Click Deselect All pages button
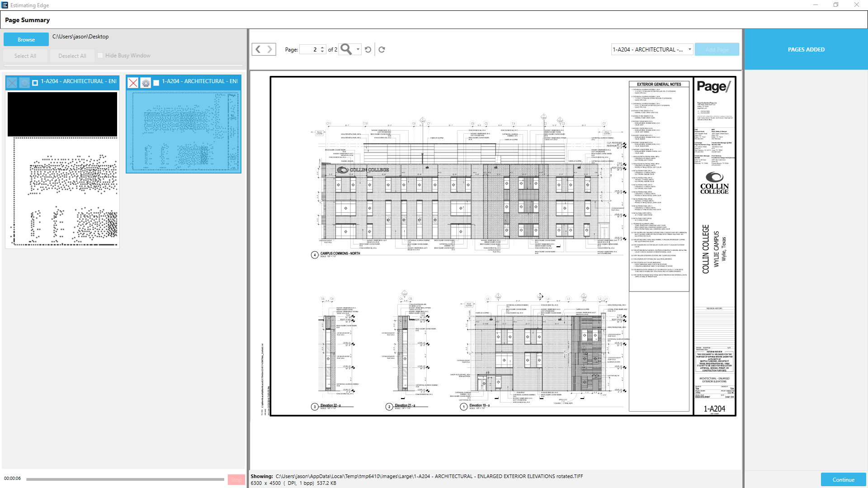 tap(72, 56)
